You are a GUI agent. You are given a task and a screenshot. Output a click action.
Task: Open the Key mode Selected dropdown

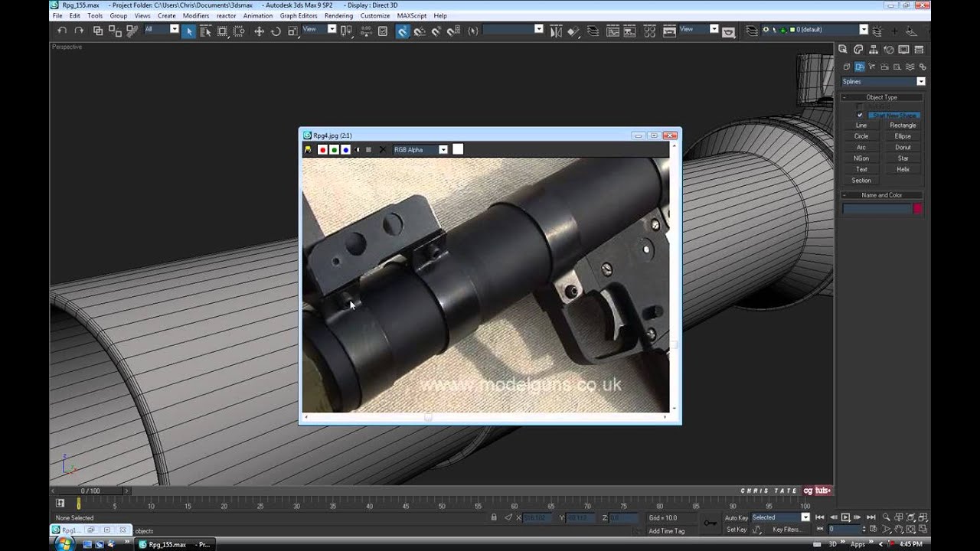tap(780, 517)
